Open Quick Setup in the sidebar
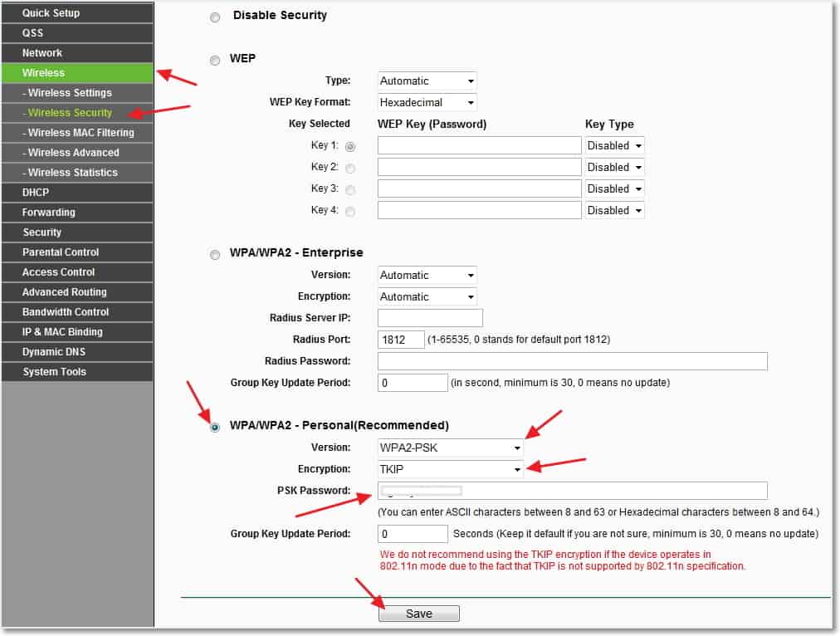Image resolution: width=840 pixels, height=636 pixels. [x=77, y=12]
